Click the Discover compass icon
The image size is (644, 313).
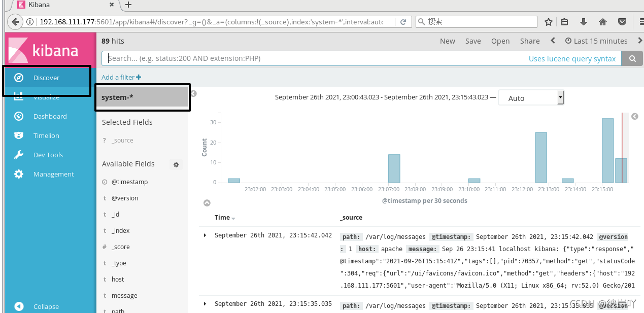pyautogui.click(x=19, y=78)
